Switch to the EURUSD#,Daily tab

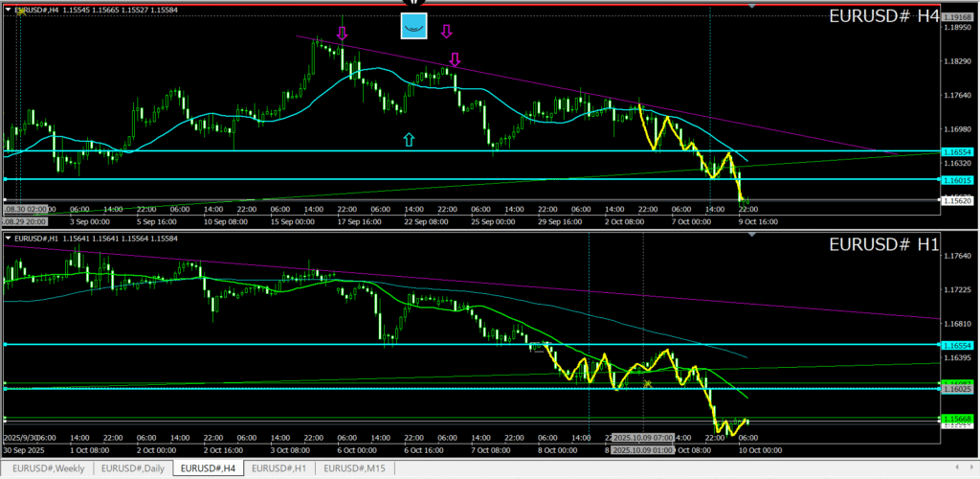coord(132,468)
